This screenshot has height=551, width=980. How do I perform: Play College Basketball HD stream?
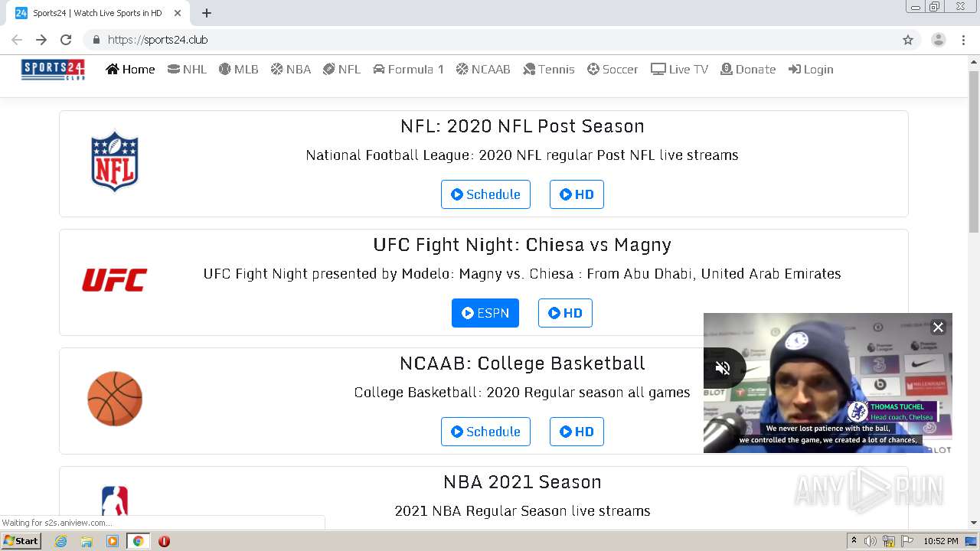pyautogui.click(x=577, y=432)
